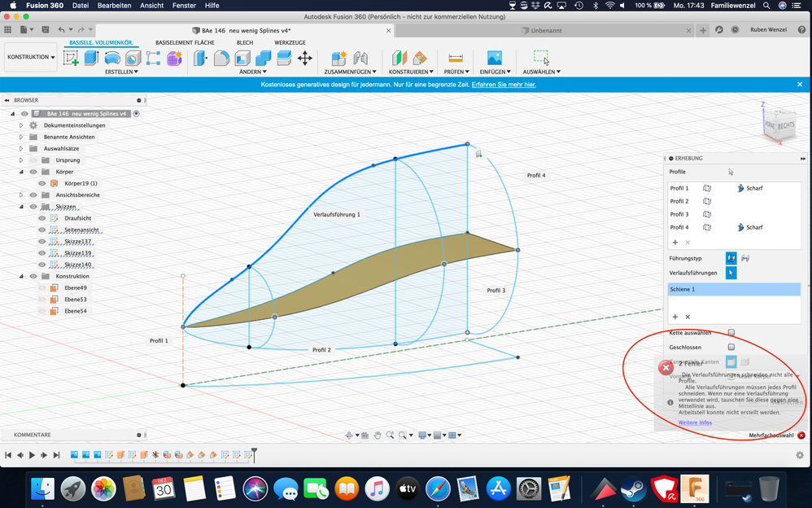Add a profile with the Profile plus button
This screenshot has height=508, width=812.
[x=674, y=242]
